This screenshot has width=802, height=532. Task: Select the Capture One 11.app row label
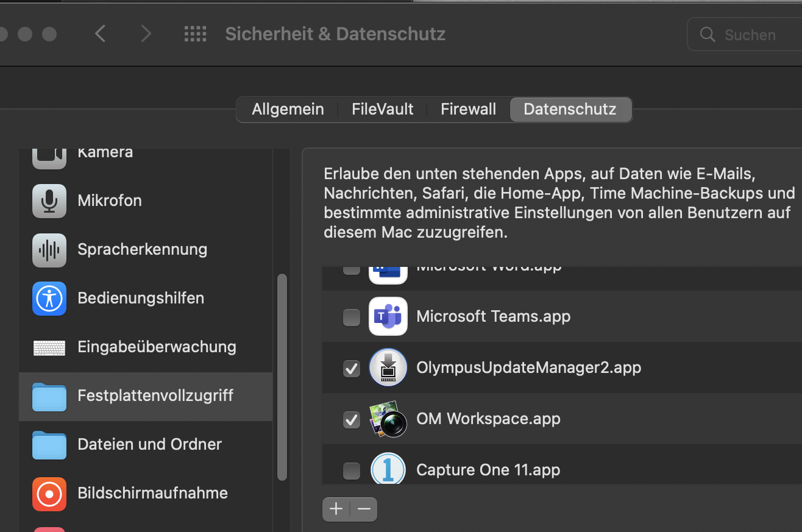click(488, 470)
